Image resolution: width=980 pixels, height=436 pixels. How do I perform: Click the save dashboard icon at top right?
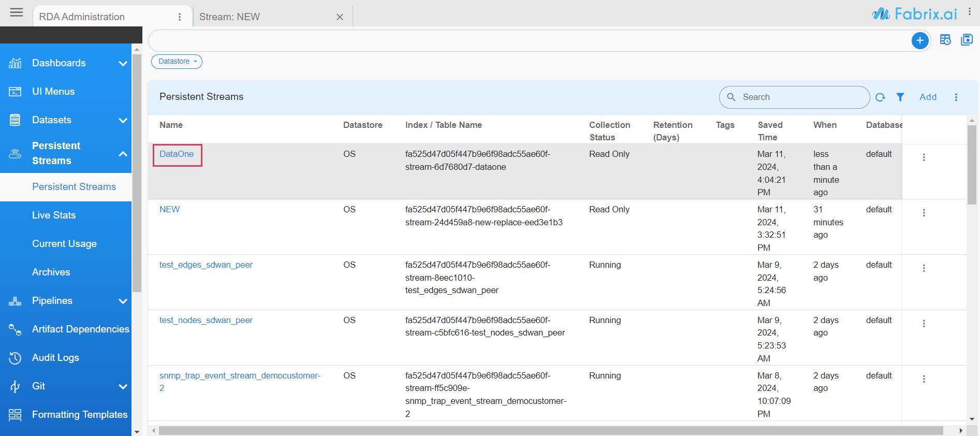pyautogui.click(x=967, y=40)
